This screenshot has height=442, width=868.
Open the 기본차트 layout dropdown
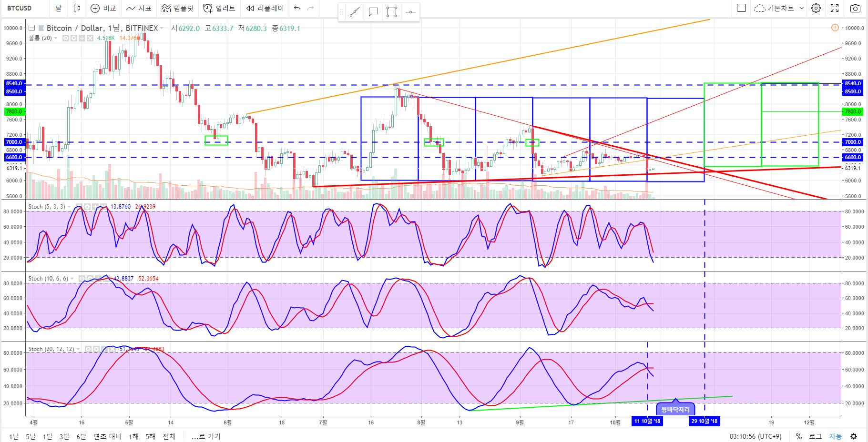(779, 8)
